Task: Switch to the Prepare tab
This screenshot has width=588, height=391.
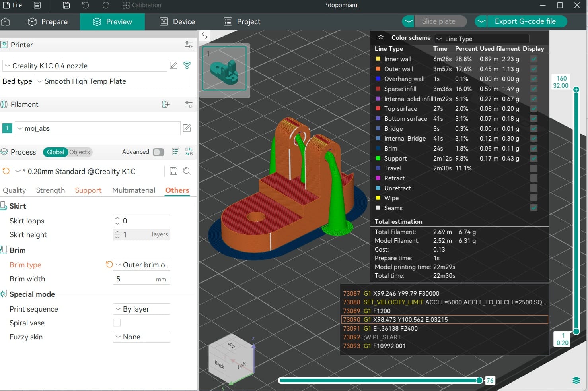Action: tap(48, 22)
